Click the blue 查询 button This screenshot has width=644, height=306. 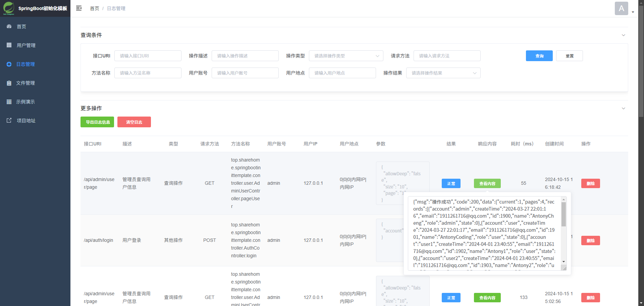pyautogui.click(x=539, y=56)
